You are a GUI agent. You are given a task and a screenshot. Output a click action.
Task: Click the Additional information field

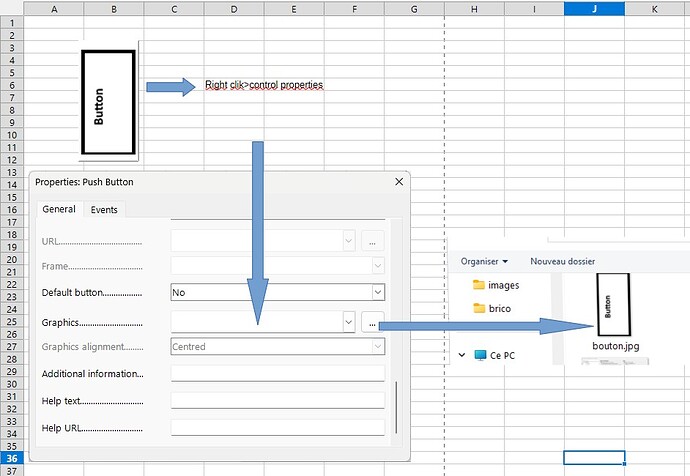coord(278,373)
